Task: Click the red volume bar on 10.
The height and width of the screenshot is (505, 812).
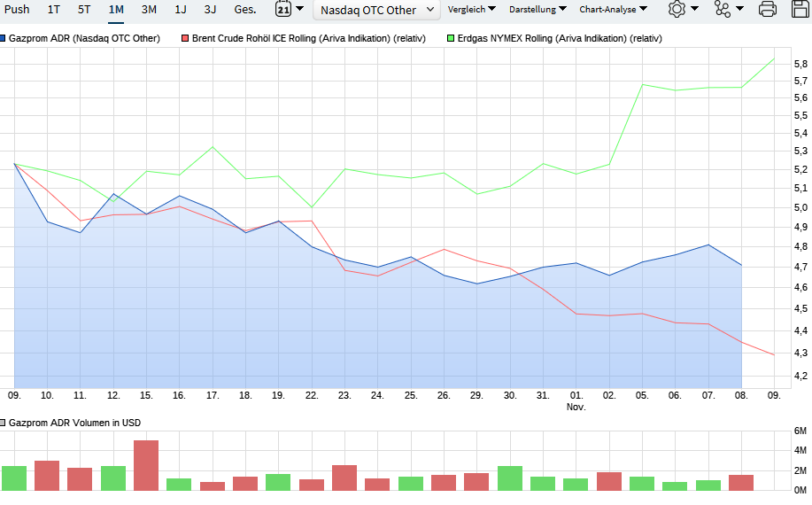Action: click(x=47, y=476)
